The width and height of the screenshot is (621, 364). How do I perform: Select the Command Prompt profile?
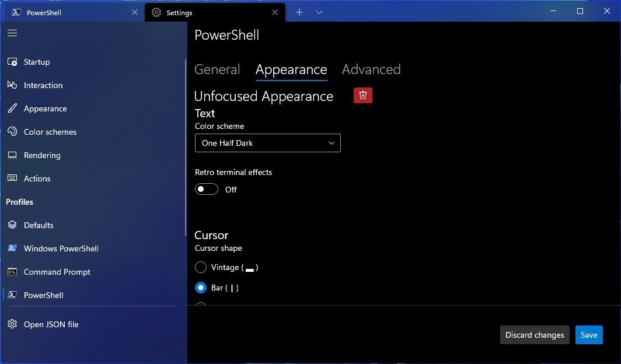(x=57, y=272)
